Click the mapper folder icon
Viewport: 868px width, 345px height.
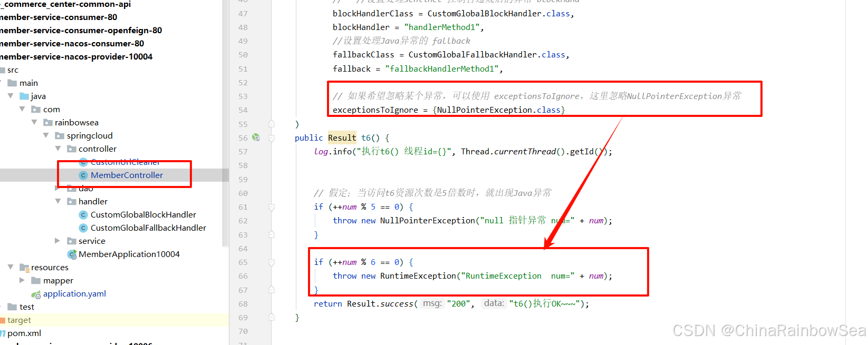click(x=36, y=280)
